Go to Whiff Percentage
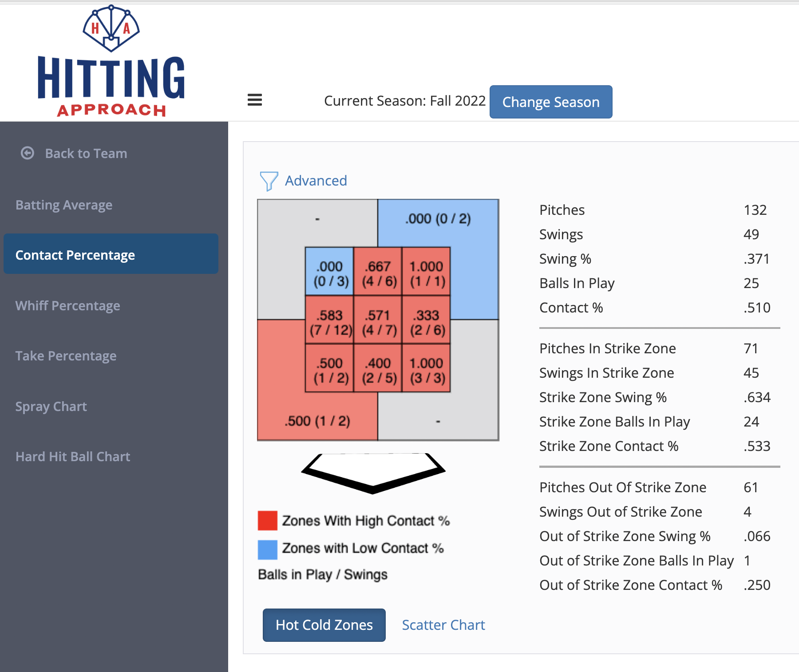 point(68,306)
